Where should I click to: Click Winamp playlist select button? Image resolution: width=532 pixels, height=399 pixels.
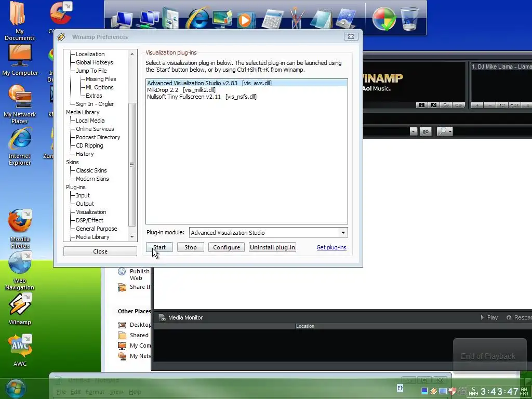pos(502,105)
